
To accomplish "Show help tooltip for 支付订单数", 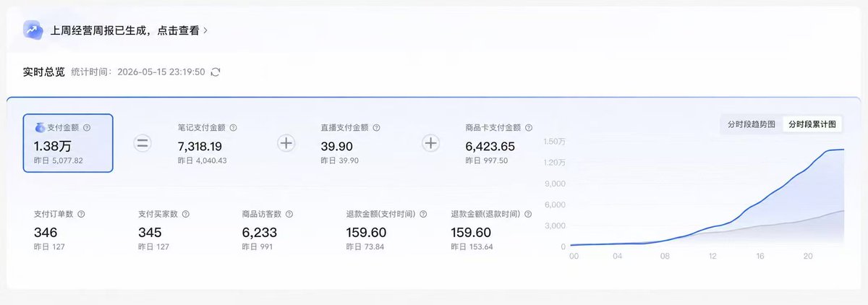I will pos(81,215).
